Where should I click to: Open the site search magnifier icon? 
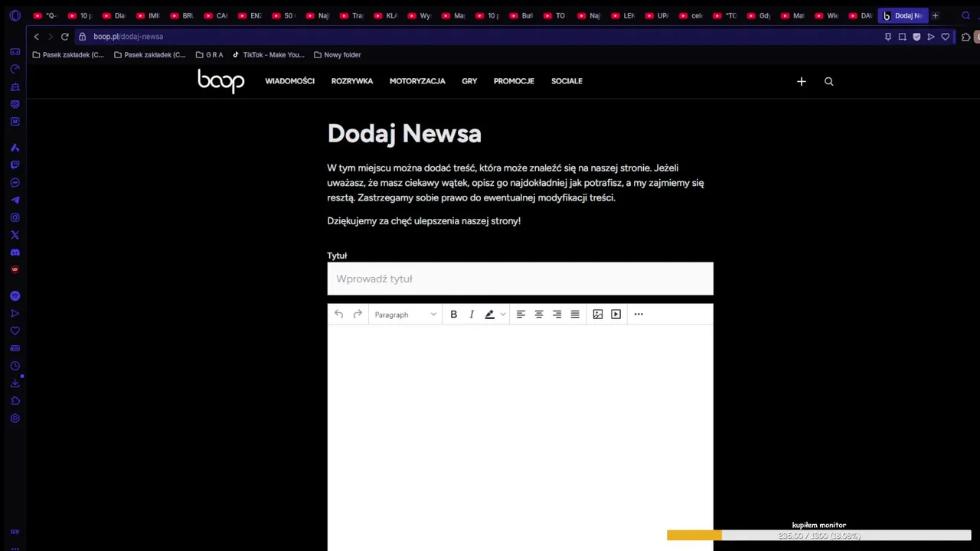828,81
